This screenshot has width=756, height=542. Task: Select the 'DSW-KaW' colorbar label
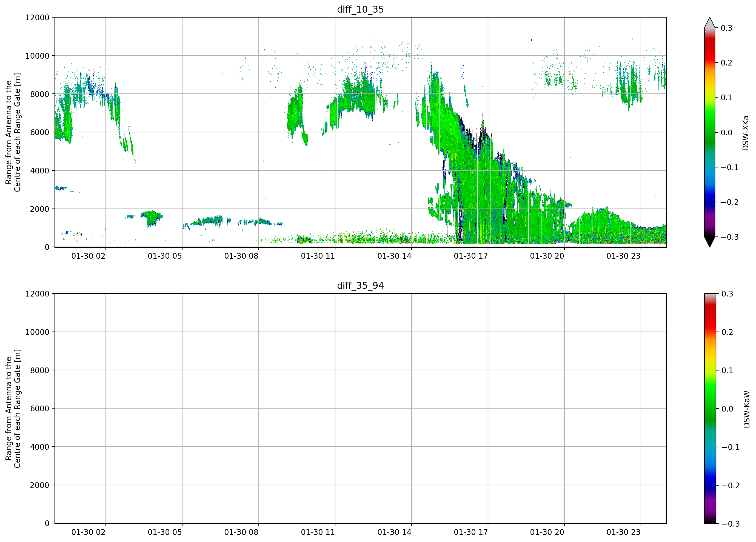tap(746, 409)
